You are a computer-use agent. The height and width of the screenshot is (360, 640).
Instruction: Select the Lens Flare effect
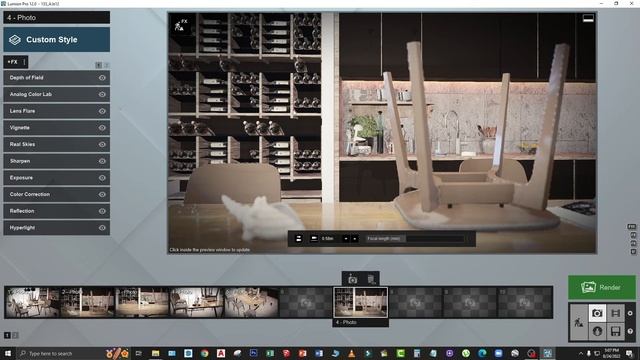tap(56, 111)
